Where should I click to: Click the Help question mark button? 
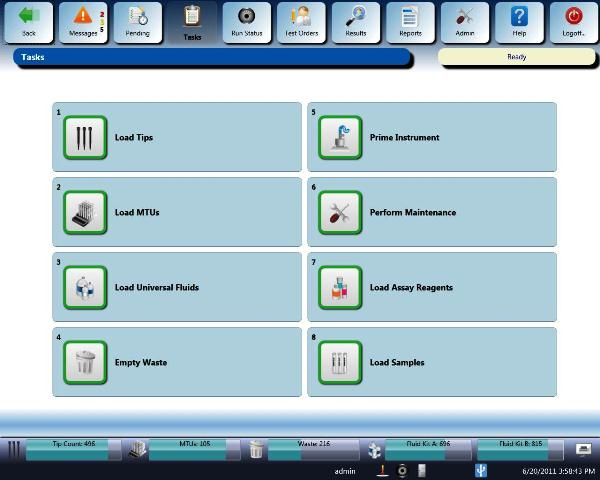tap(519, 22)
